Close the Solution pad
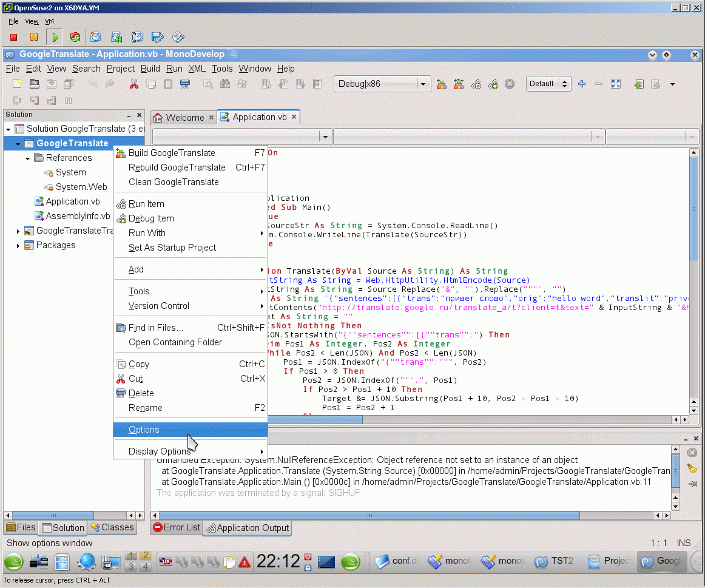The width and height of the screenshot is (705, 588). pyautogui.click(x=140, y=115)
